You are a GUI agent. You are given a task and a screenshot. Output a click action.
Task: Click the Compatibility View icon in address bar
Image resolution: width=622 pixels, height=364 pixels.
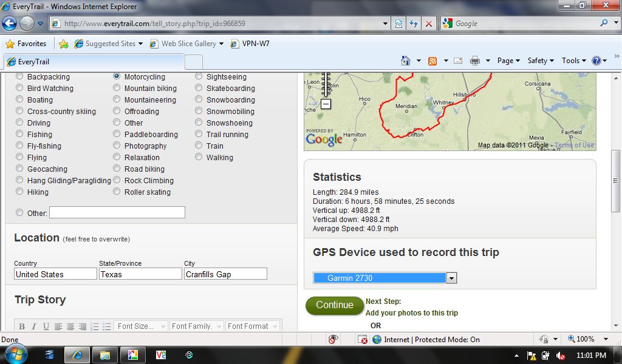398,24
